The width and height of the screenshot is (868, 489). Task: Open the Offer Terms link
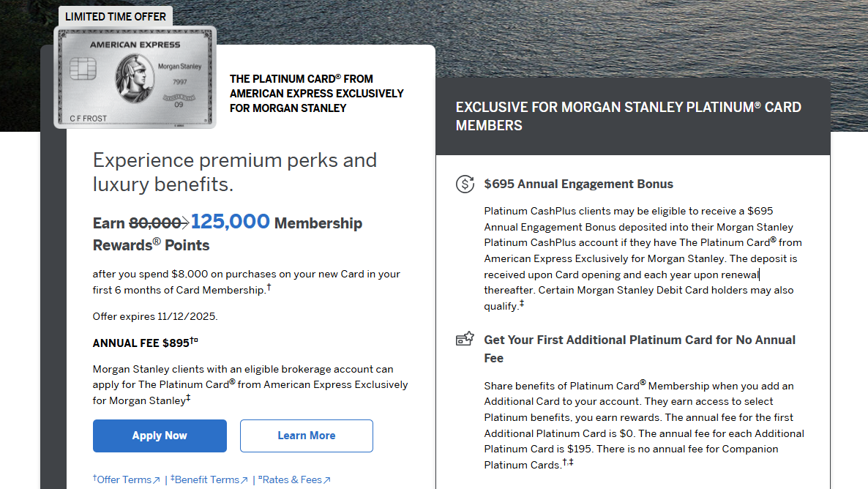tap(123, 479)
